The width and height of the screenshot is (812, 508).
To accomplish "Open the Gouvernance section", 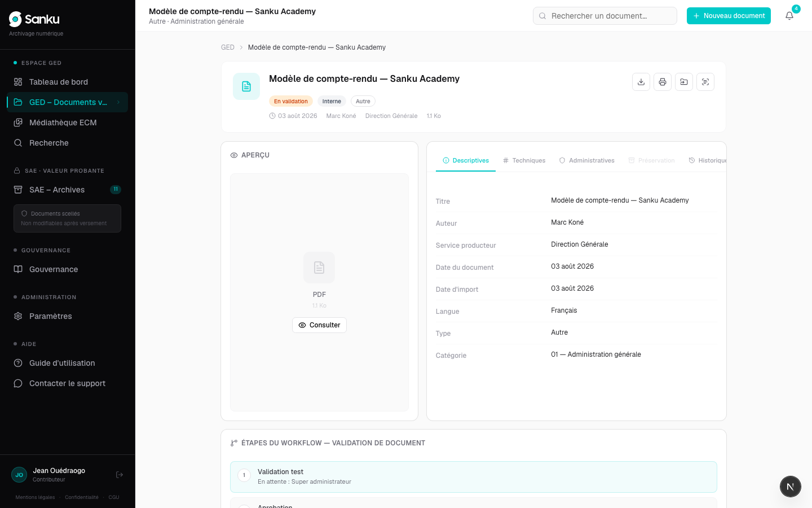I will coord(67,269).
